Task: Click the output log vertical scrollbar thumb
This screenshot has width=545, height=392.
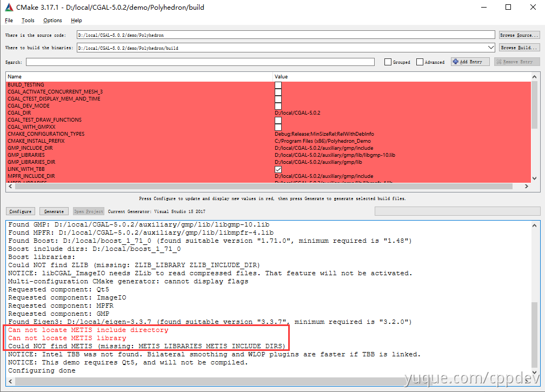Action: [534, 334]
